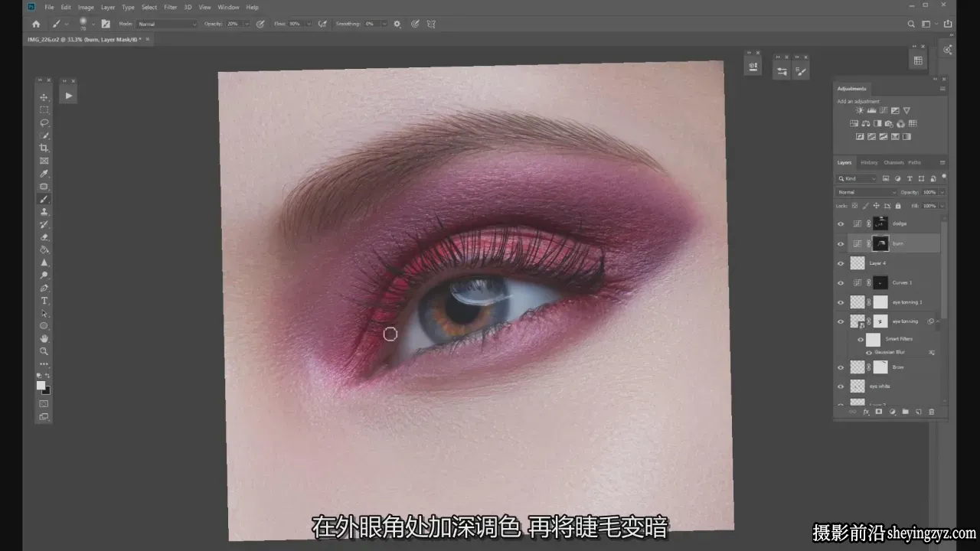The height and width of the screenshot is (551, 980).
Task: Open the Flow value dropdown arrow
Action: pyautogui.click(x=309, y=24)
